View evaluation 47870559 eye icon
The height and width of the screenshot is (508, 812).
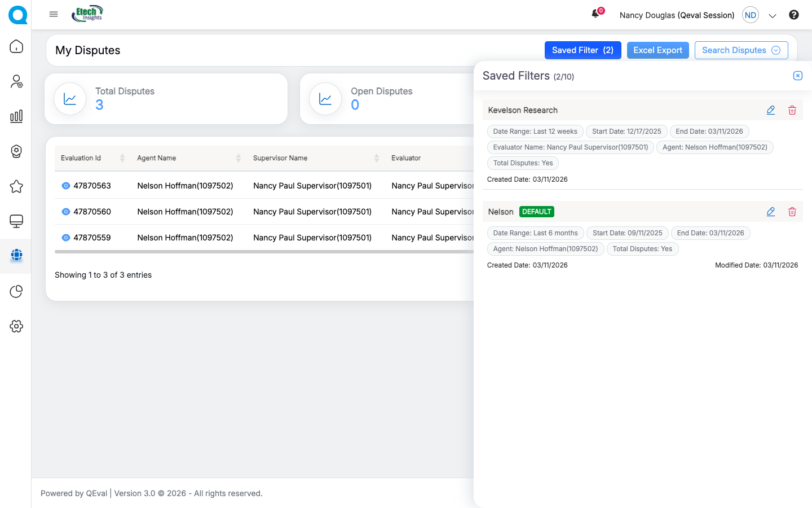66,238
